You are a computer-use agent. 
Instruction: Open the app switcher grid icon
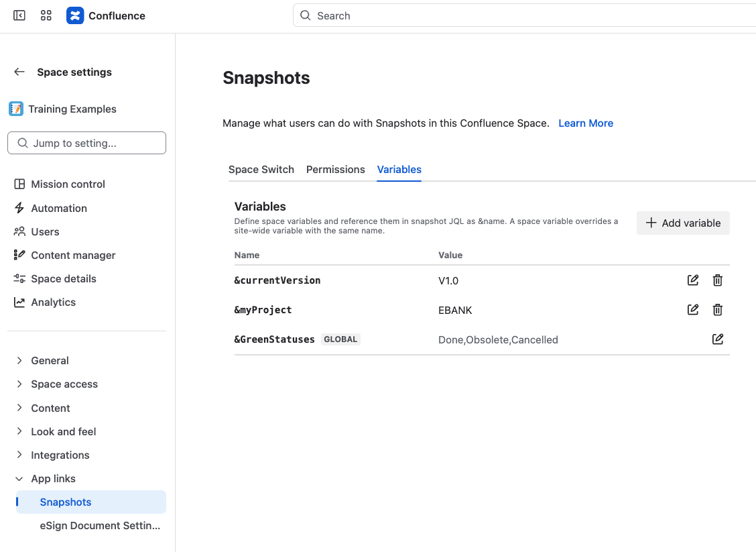(x=46, y=16)
